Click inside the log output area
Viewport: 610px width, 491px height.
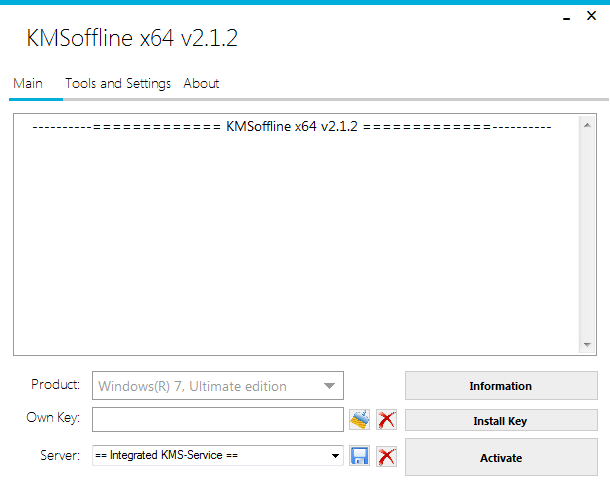(290, 240)
